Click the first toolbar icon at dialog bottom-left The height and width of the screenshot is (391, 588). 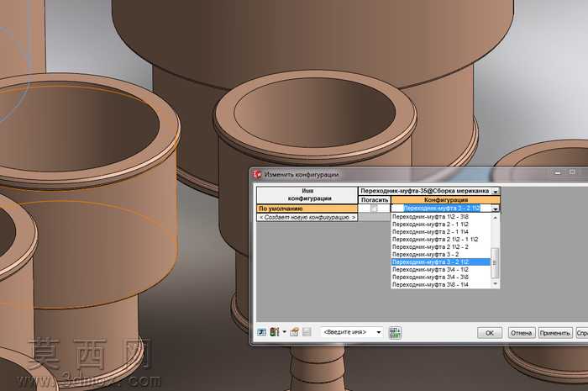tap(262, 332)
